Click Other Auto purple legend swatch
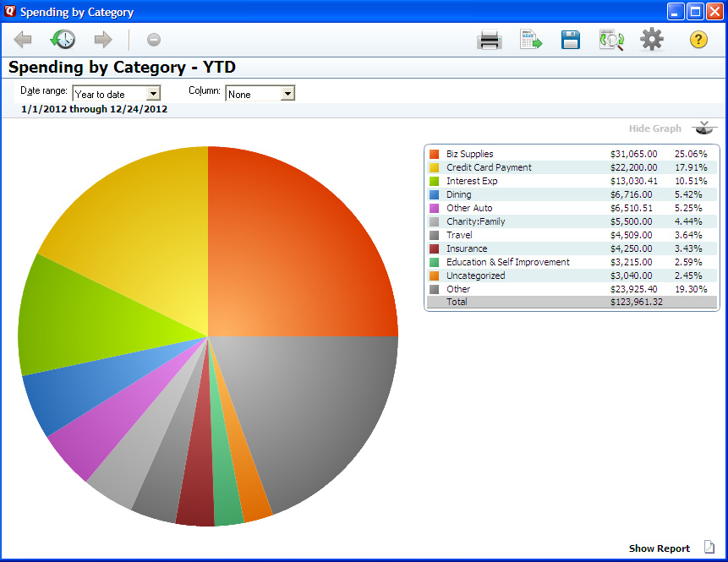This screenshot has width=728, height=562. click(434, 208)
